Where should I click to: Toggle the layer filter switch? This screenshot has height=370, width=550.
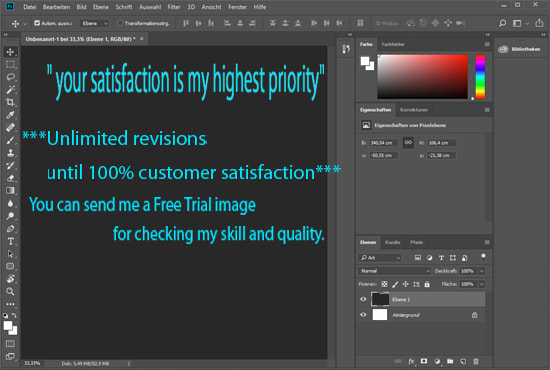pyautogui.click(x=483, y=257)
